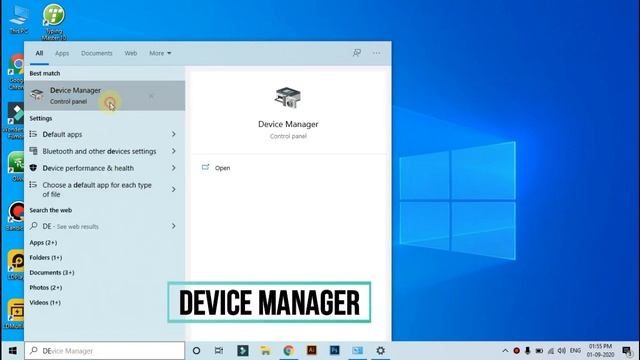640x360 pixels.
Task: Click the microphone tray icon
Action: pyautogui.click(x=527, y=351)
